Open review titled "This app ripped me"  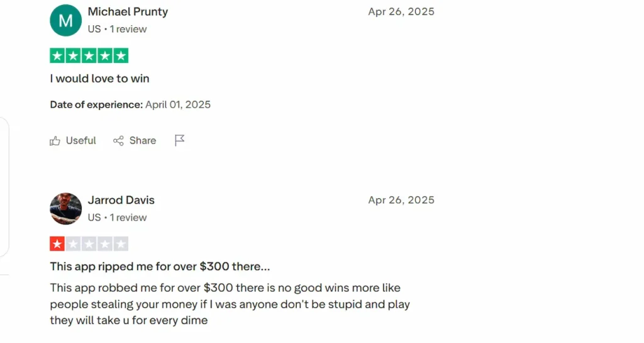tap(160, 267)
